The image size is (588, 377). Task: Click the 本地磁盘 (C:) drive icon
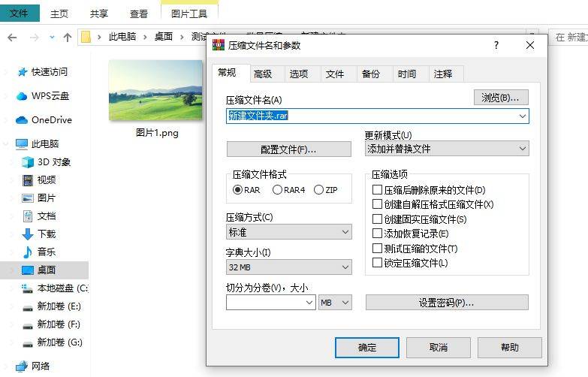pyautogui.click(x=27, y=288)
